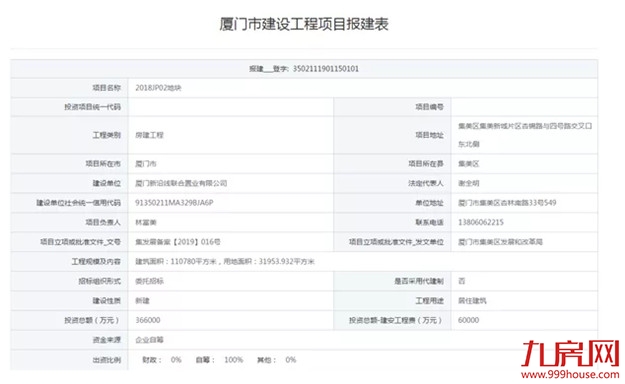
Task: Select the 财政 0% entry
Action: point(162,360)
